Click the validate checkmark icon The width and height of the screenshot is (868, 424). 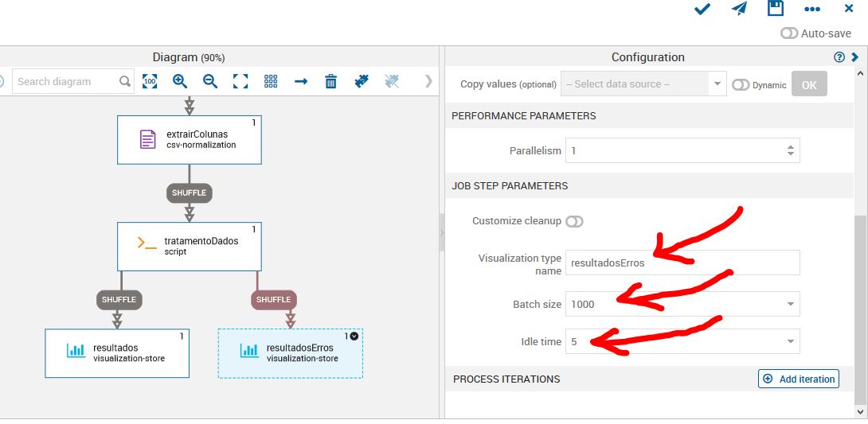tap(702, 9)
